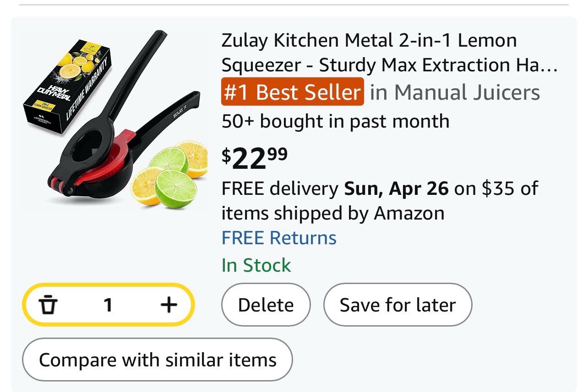The height and width of the screenshot is (392, 588).
Task: Click the green In Stock status
Action: coord(256,265)
